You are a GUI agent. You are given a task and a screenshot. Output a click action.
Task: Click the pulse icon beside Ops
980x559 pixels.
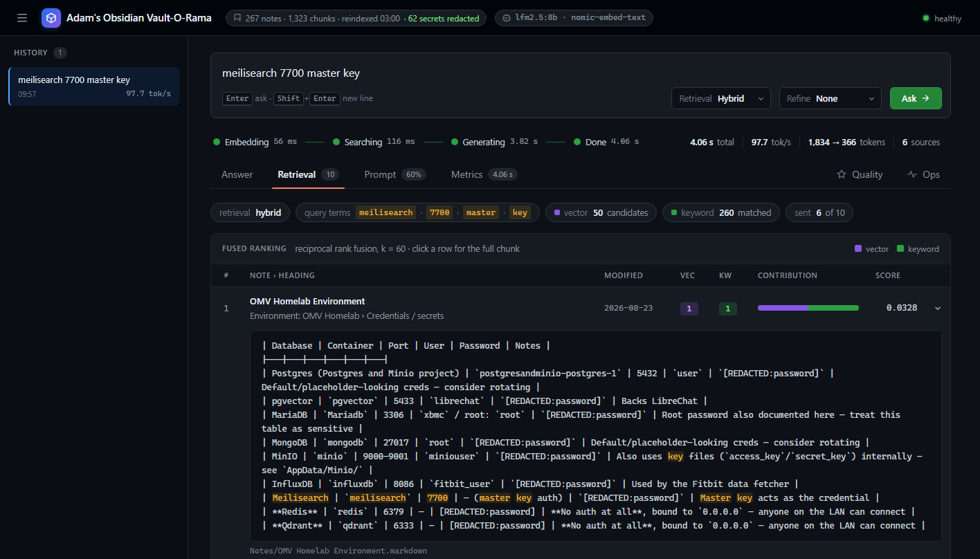point(912,174)
